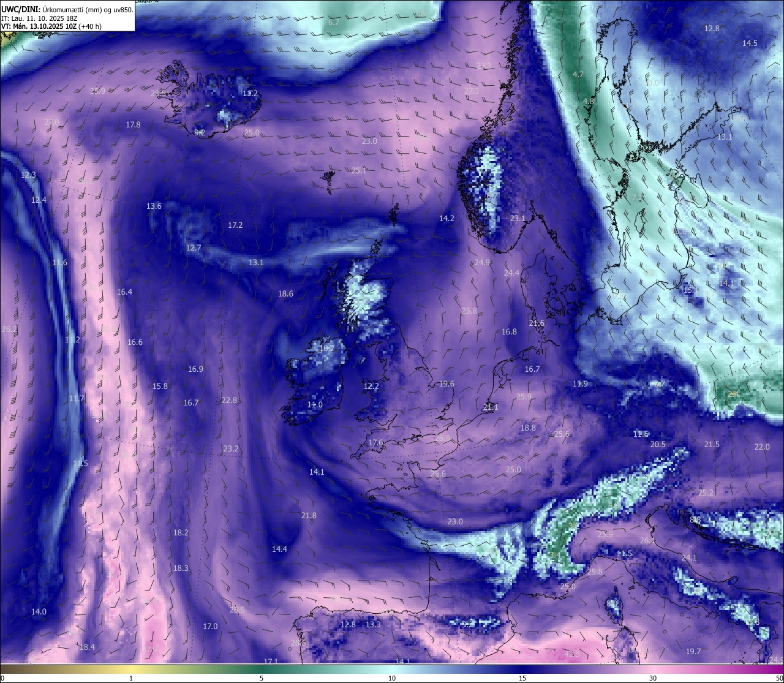Click the value 17.8 west of Iceland
Image resolution: width=784 pixels, height=683 pixels.
click(133, 124)
